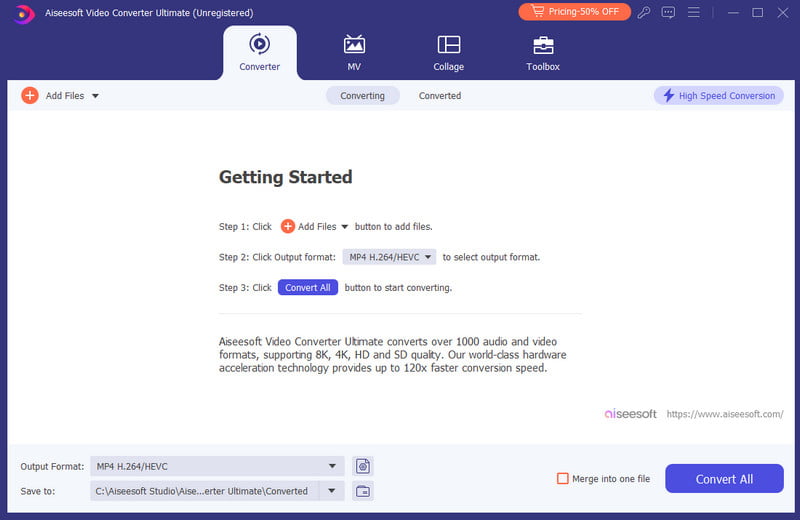The width and height of the screenshot is (800, 520).
Task: Open the register key icon
Action: [x=643, y=12]
